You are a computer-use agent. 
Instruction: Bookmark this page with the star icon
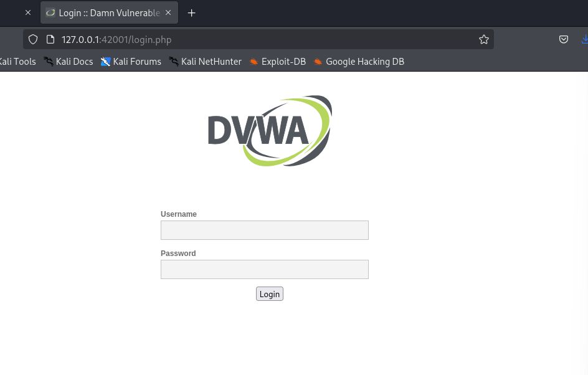click(x=484, y=39)
